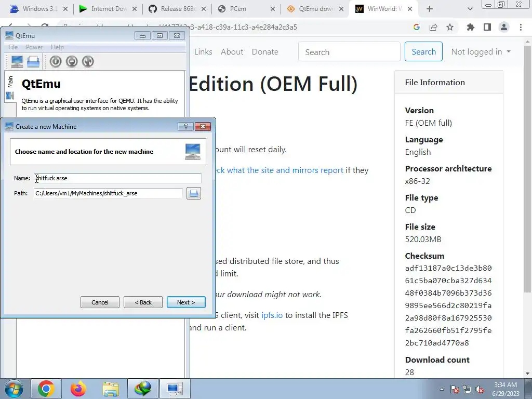Viewport: 532px width, 399px height.
Task: Click the Back button in wizard
Action: pos(143,302)
